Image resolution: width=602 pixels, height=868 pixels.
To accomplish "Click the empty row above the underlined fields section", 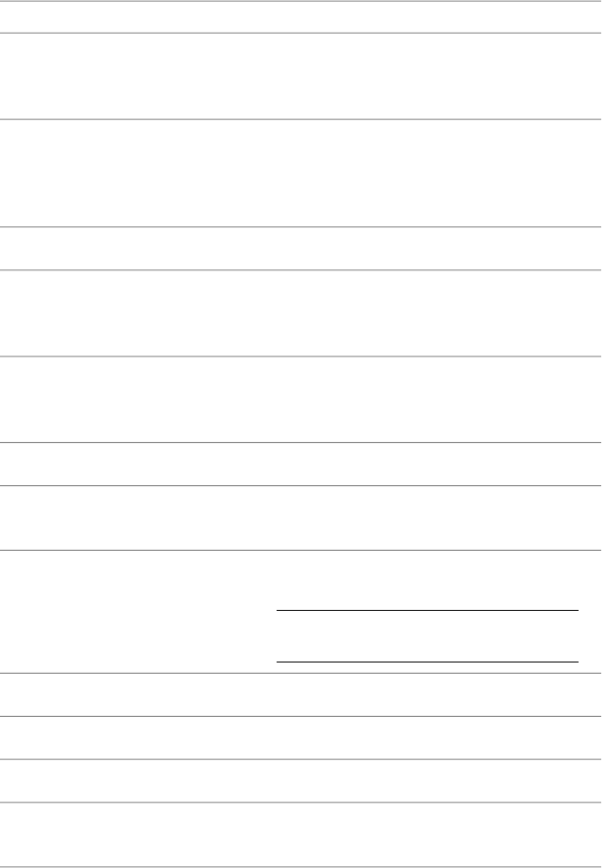I will pos(301,518).
